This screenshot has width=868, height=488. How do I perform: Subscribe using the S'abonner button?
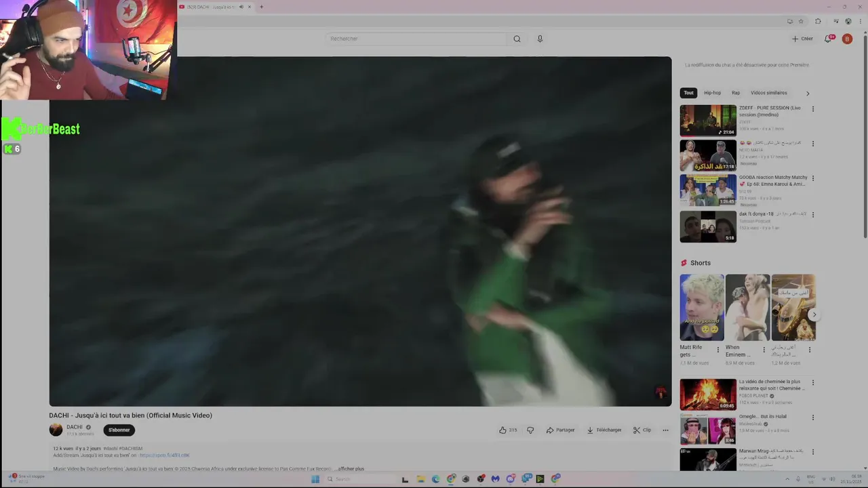(119, 430)
